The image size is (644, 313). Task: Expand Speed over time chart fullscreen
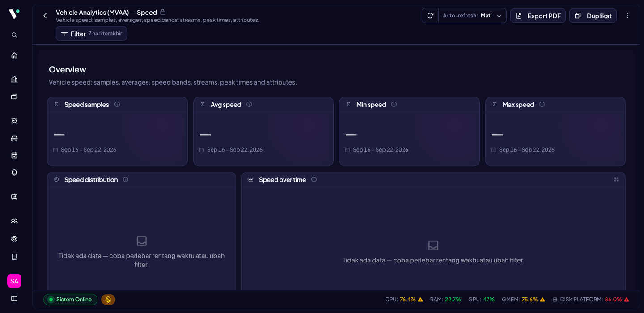point(616,179)
